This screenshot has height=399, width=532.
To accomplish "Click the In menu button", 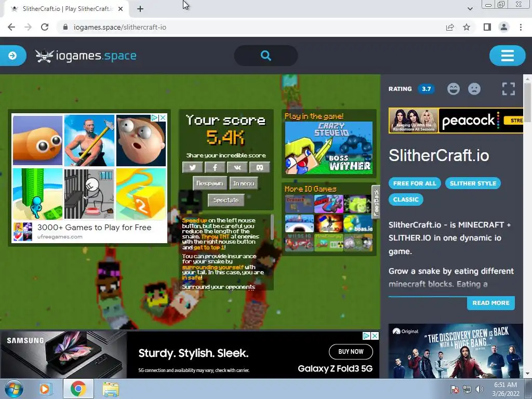I will tap(244, 183).
